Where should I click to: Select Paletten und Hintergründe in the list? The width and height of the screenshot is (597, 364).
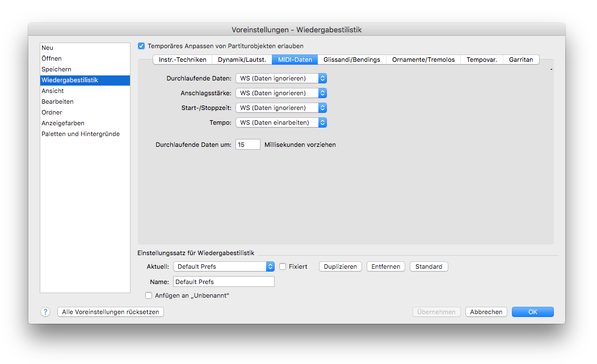coord(85,134)
